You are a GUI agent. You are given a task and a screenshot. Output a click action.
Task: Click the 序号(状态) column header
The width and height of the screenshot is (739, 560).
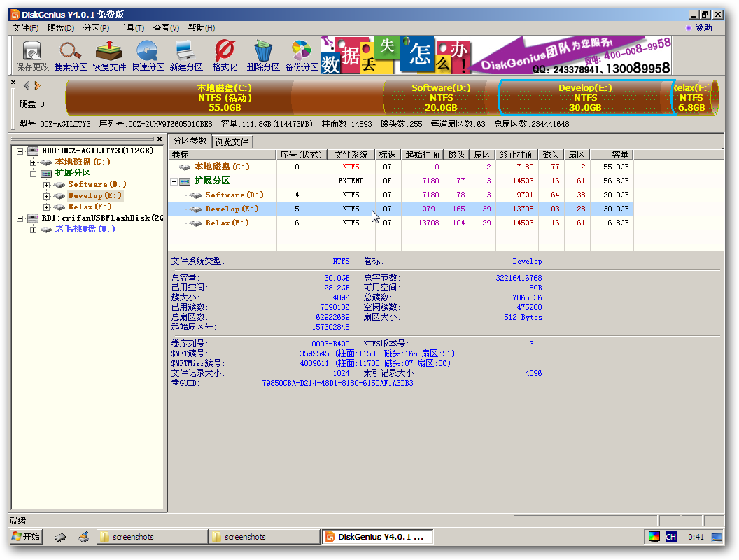[x=302, y=155]
